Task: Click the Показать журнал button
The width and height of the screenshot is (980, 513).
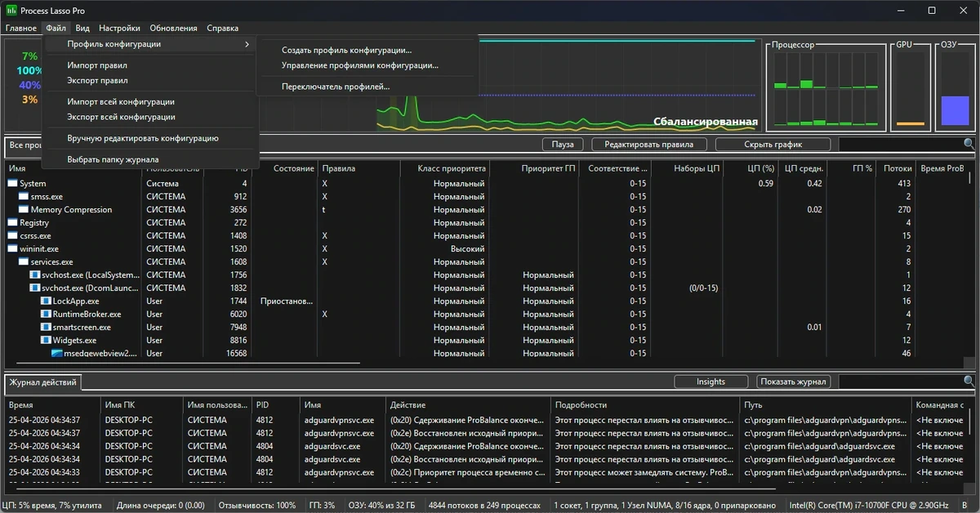Action: click(x=794, y=381)
